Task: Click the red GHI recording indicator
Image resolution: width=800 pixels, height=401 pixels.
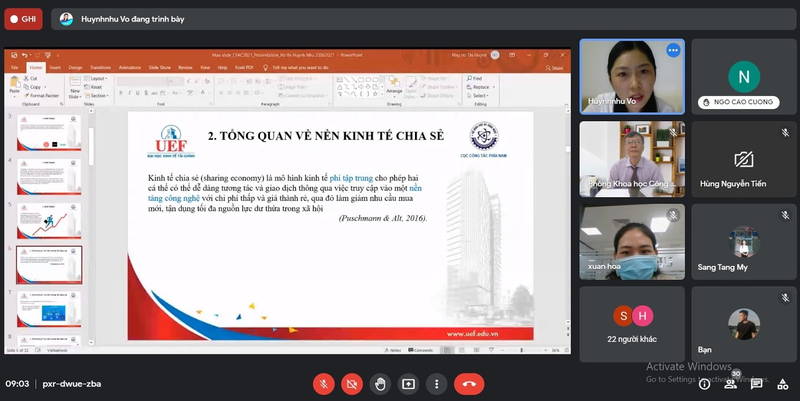Action: pos(22,18)
